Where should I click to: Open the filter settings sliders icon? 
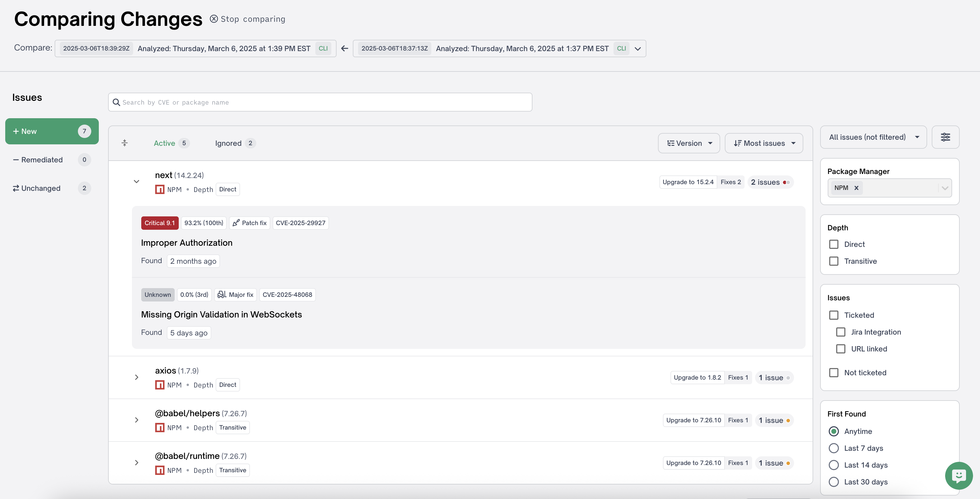[x=945, y=137]
